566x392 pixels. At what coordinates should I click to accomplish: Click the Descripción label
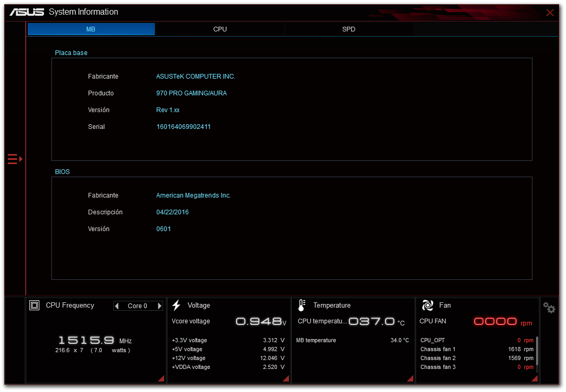tap(105, 212)
